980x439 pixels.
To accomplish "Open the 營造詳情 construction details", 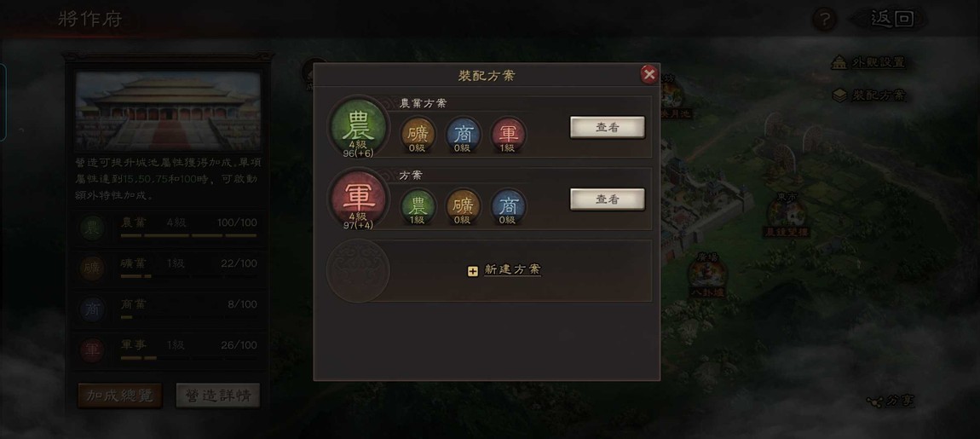I will pos(218,396).
